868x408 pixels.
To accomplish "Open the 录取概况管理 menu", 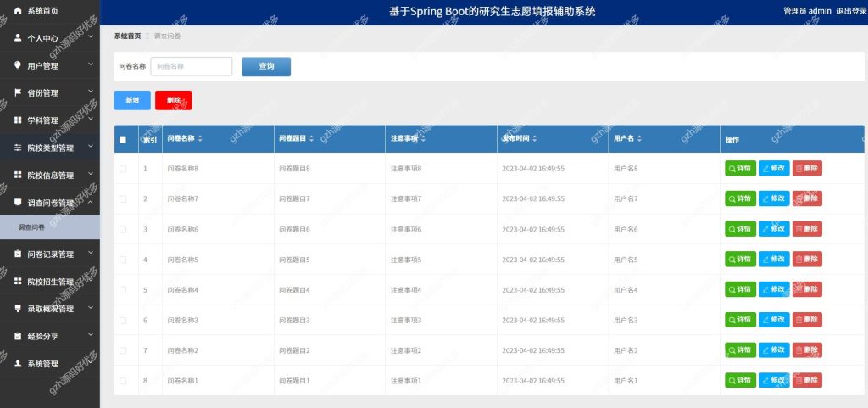I will 50,309.
